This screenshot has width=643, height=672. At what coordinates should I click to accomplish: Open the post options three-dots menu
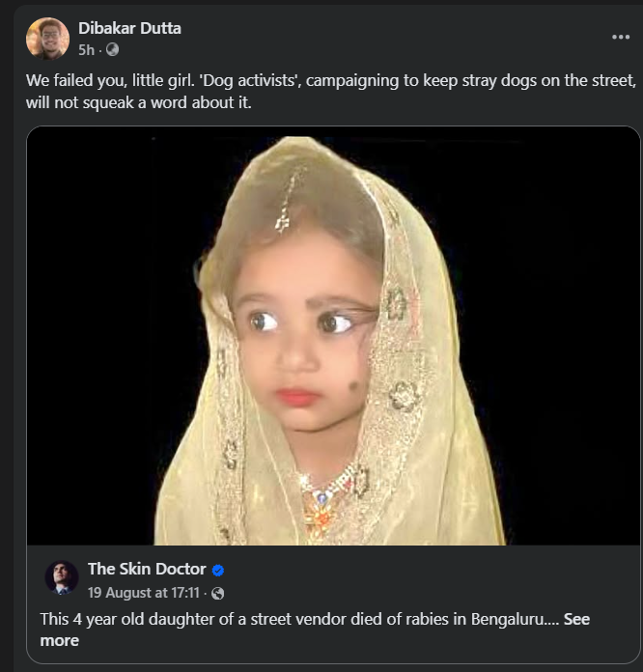click(x=620, y=37)
